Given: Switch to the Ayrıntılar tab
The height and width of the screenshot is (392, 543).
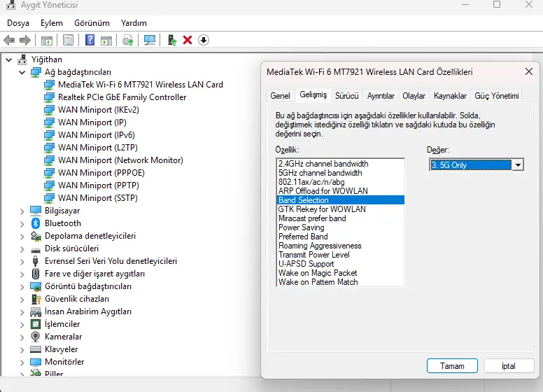Looking at the screenshot, I should point(381,96).
